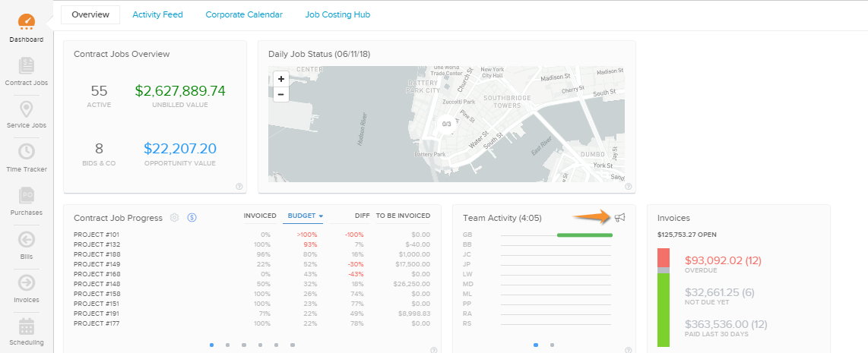Click the red overdue segment of invoice bar
This screenshot has width=868, height=353.
[x=664, y=257]
